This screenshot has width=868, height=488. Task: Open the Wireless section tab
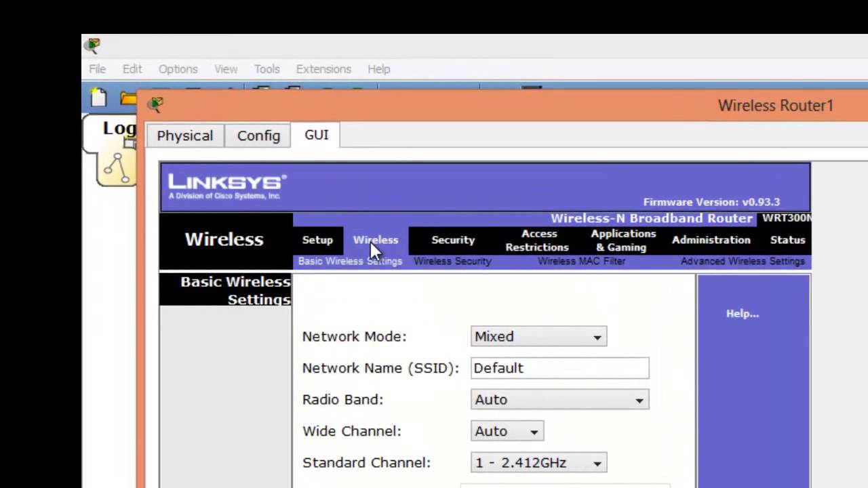pos(376,240)
